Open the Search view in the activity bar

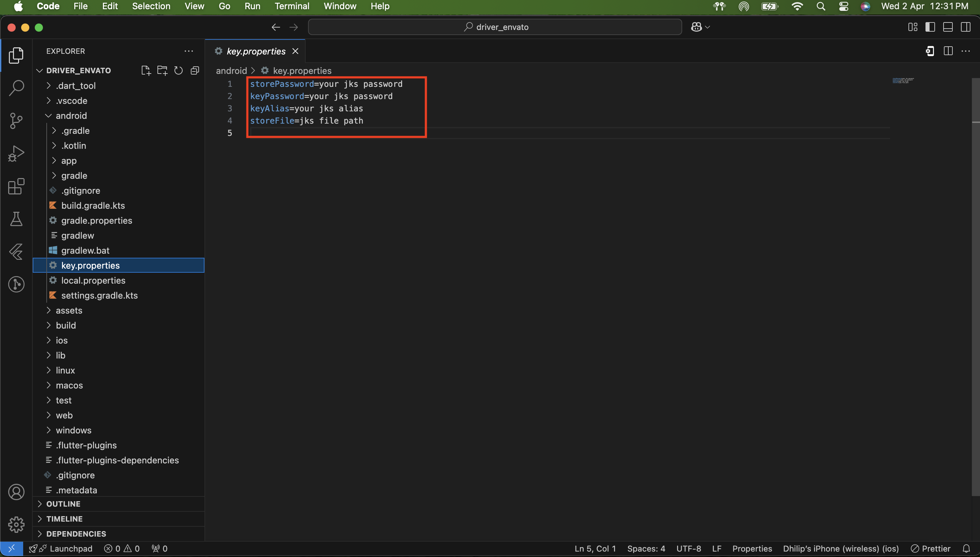16,88
